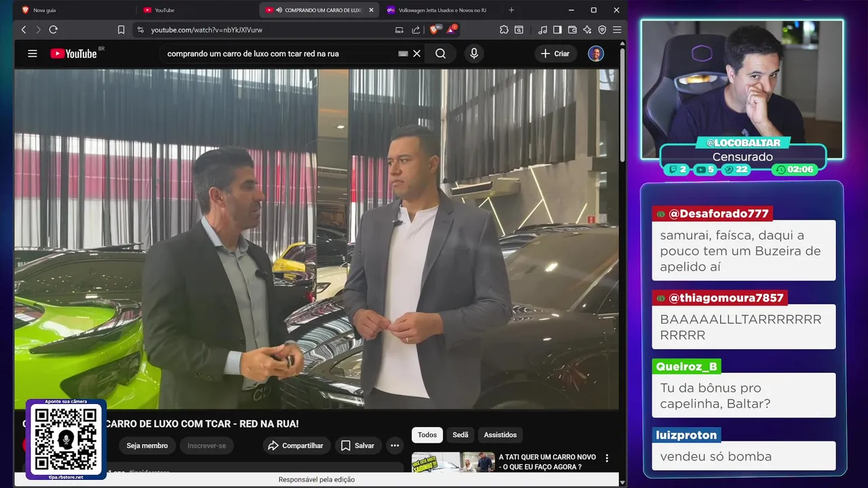Screen dimensions: 868x488
Task: Open YouTube account avatar menu
Action: pyautogui.click(x=596, y=54)
